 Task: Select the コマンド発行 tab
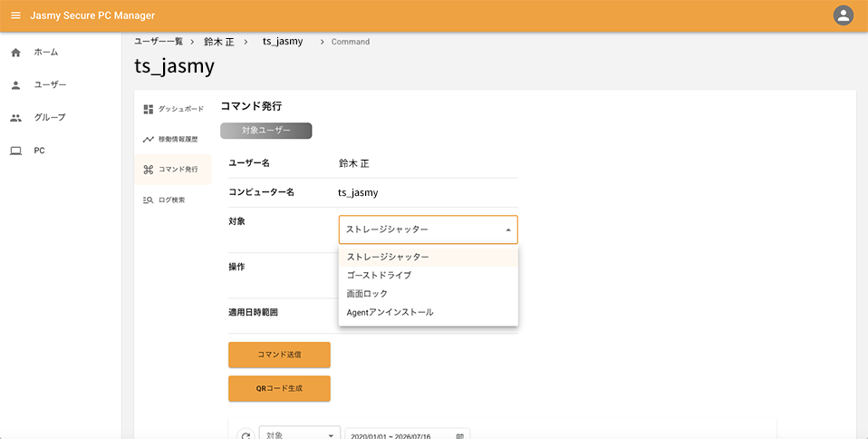coord(173,170)
